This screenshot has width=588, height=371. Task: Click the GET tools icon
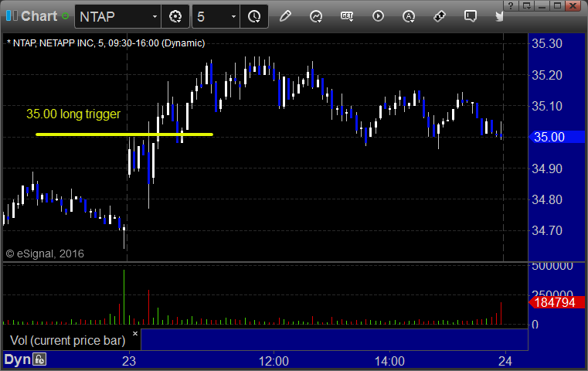point(347,16)
